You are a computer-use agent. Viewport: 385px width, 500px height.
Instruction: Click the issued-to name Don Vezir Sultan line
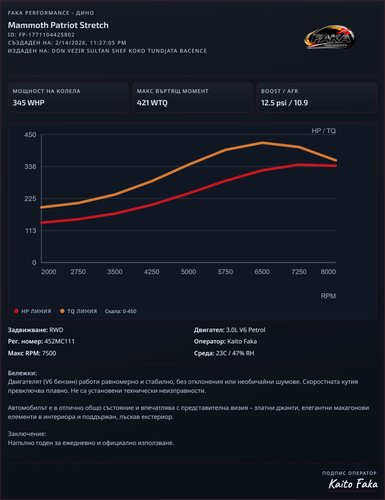pyautogui.click(x=107, y=51)
